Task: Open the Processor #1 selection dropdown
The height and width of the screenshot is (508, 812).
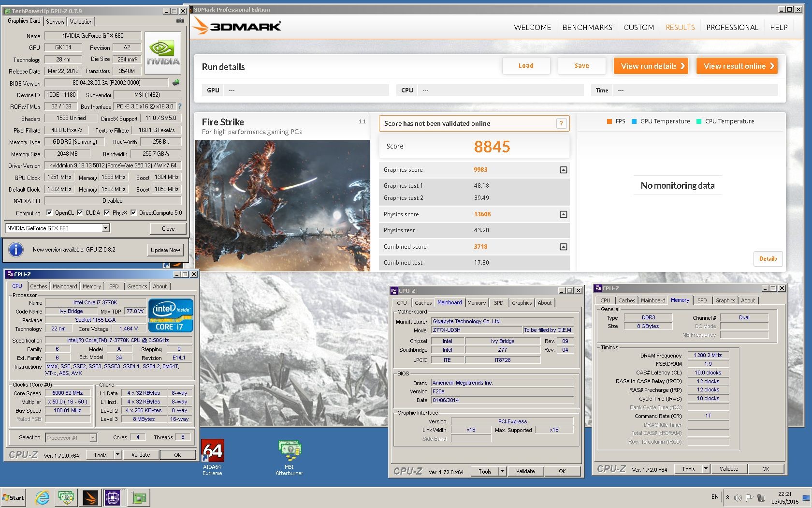Action: (93, 438)
